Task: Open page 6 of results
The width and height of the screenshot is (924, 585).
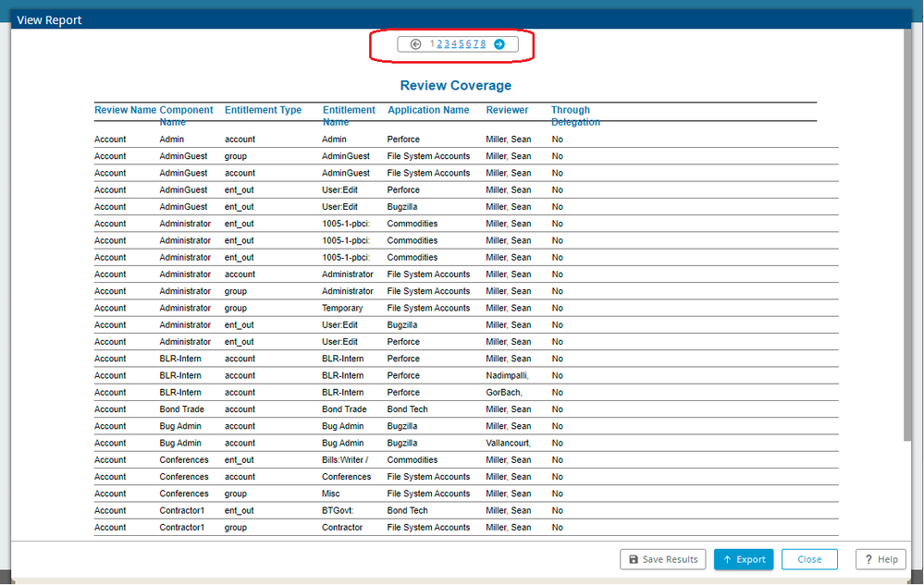Action: pos(469,44)
